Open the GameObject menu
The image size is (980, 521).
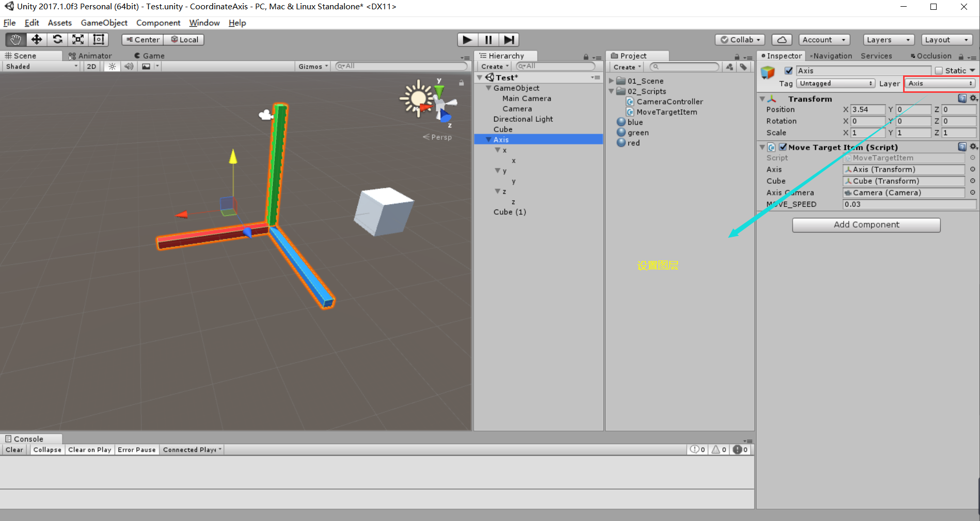click(104, 23)
